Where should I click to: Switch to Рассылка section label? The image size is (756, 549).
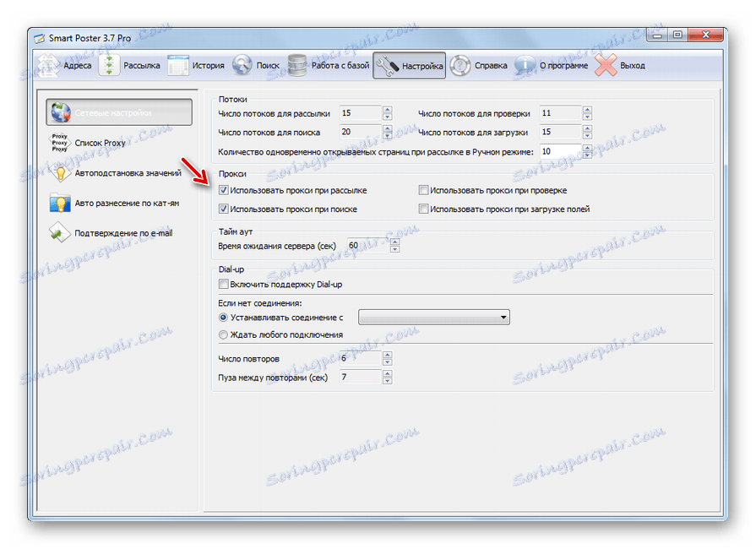[x=142, y=66]
